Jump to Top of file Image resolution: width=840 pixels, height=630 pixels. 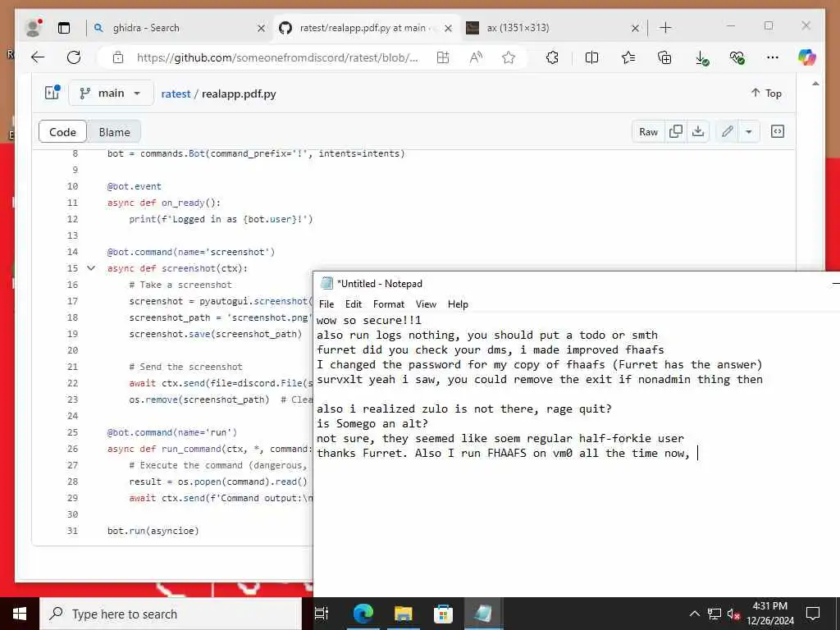point(766,93)
